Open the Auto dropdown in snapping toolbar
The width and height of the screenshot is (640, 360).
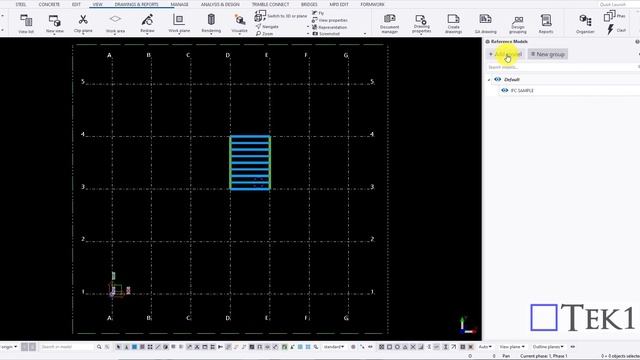click(485, 347)
